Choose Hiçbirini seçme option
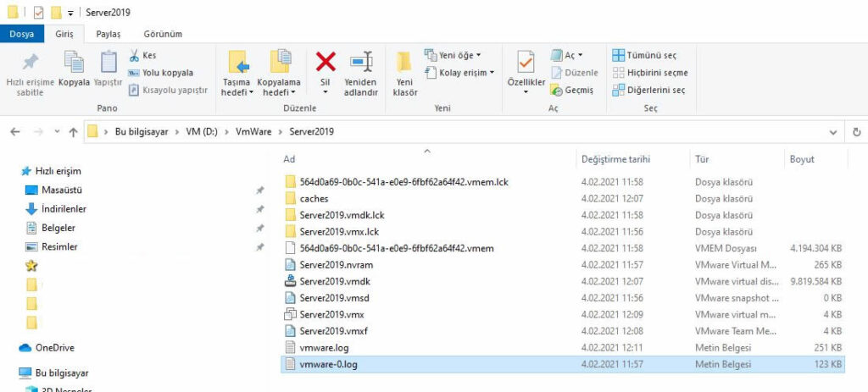This screenshot has width=868, height=392. (650, 73)
